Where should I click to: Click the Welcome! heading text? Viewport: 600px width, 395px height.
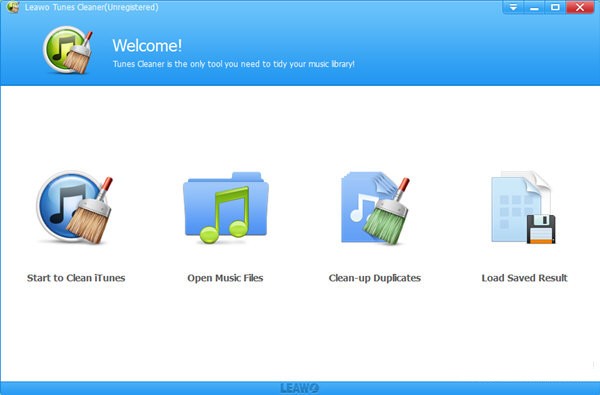(147, 46)
